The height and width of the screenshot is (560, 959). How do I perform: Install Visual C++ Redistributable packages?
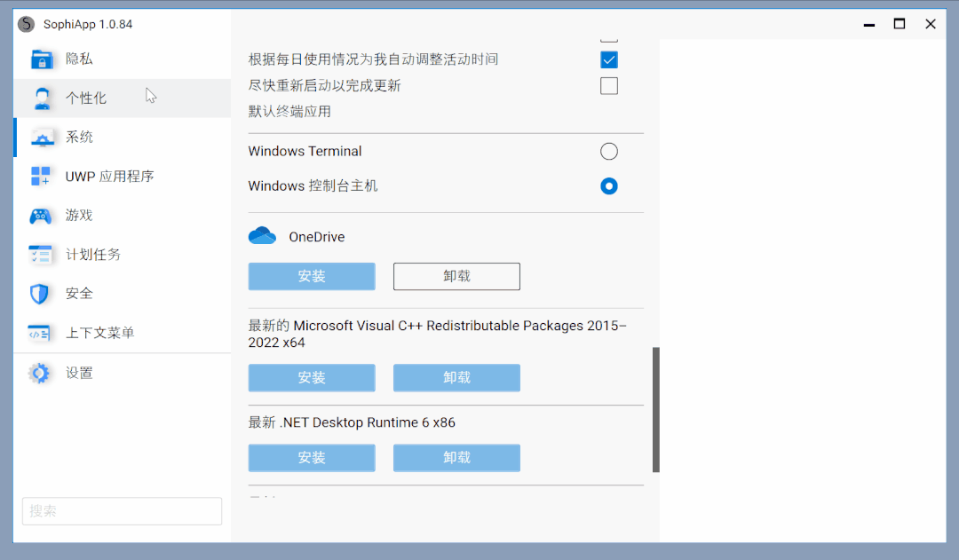point(312,378)
